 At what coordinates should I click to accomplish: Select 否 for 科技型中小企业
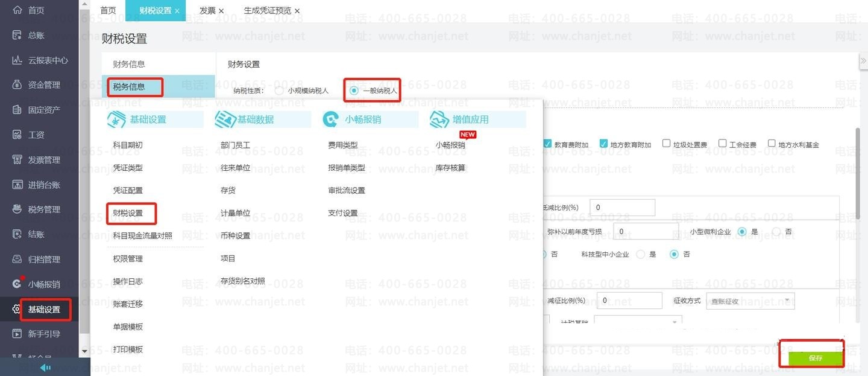[675, 254]
